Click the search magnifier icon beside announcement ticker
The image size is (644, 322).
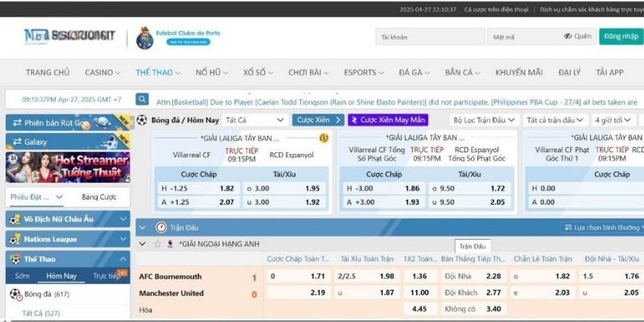pyautogui.click(x=142, y=100)
